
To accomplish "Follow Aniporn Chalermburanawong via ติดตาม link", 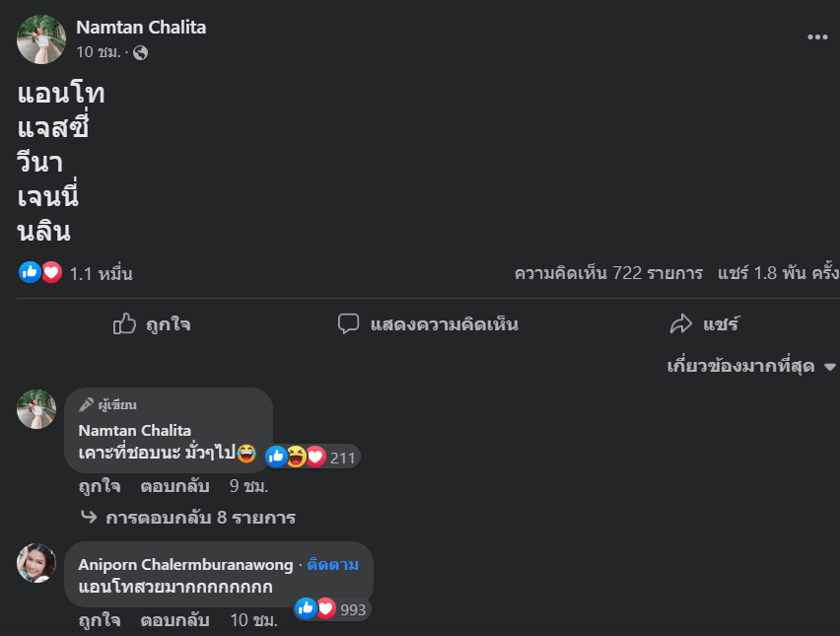I will (332, 564).
